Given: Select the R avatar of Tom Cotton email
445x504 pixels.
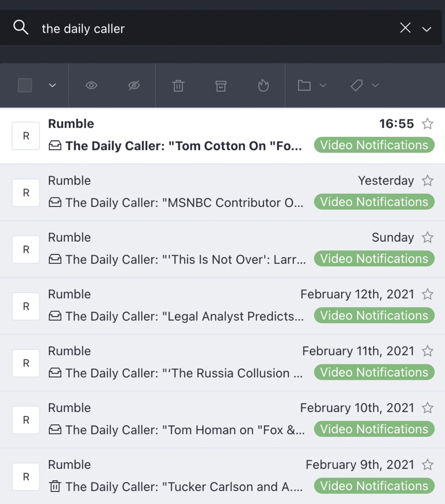Looking at the screenshot, I should (26, 136).
